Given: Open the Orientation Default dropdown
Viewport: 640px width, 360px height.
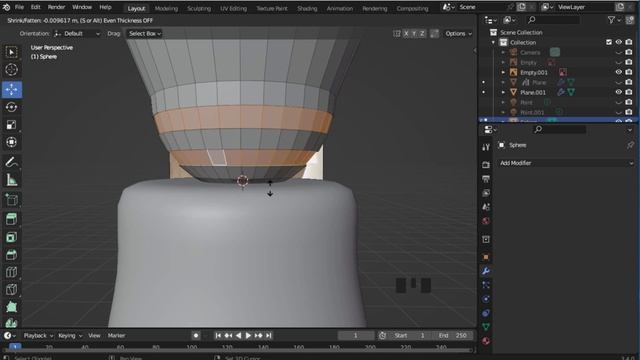Looking at the screenshot, I should tap(77, 33).
